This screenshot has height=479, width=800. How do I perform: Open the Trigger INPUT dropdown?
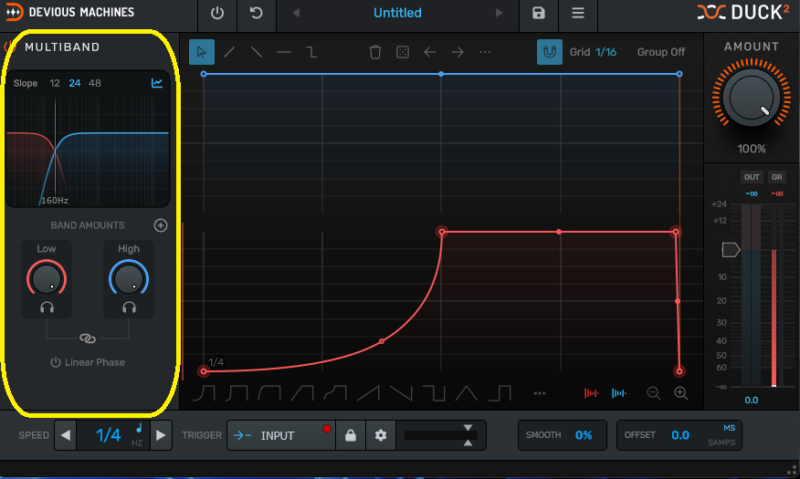point(280,436)
